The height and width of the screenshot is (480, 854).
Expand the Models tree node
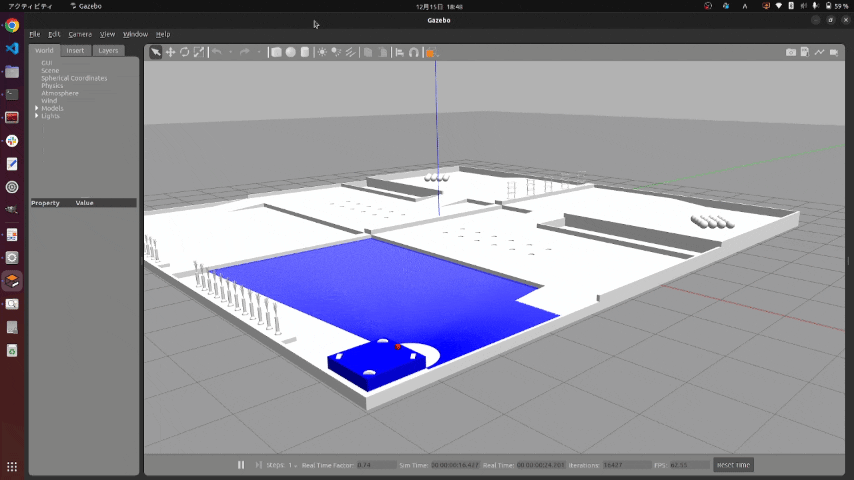[37, 108]
